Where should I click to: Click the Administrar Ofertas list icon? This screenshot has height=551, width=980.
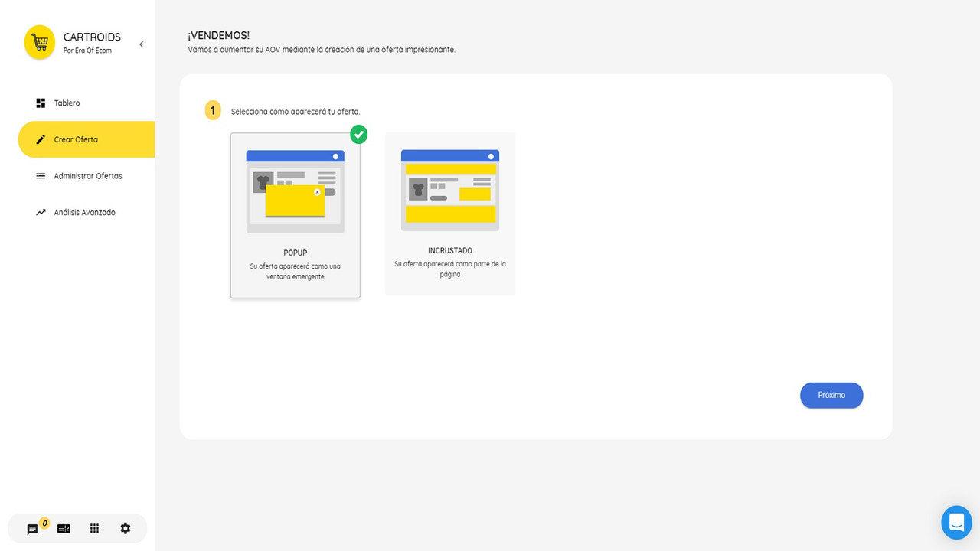[41, 176]
